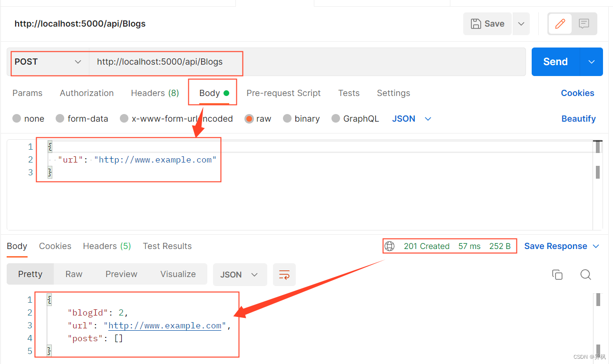Open the blue JSON body format dropdown

(411, 119)
